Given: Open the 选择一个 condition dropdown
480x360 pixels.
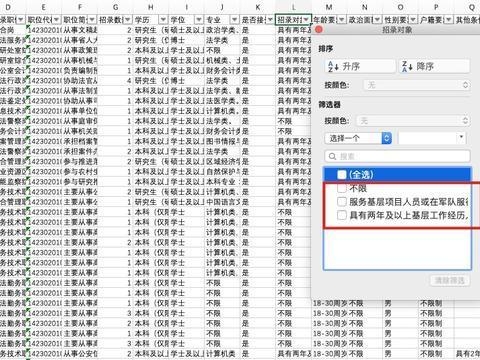Looking at the screenshot, I should point(358,138).
